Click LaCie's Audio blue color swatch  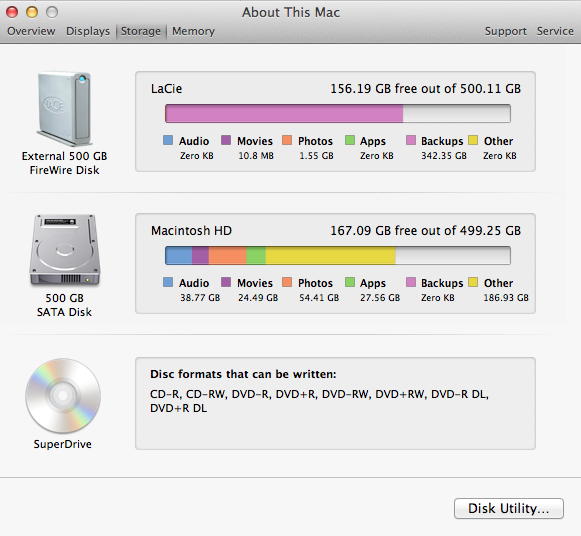point(168,140)
